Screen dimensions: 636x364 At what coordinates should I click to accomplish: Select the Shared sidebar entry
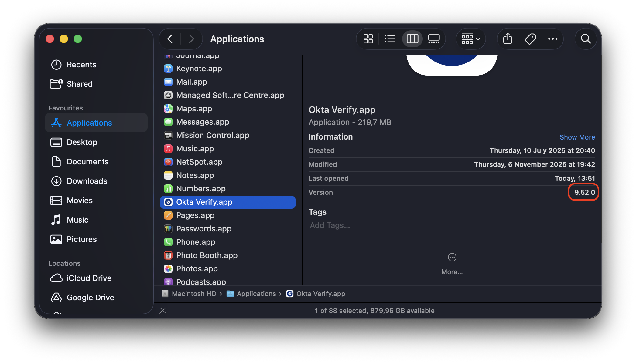[79, 84]
